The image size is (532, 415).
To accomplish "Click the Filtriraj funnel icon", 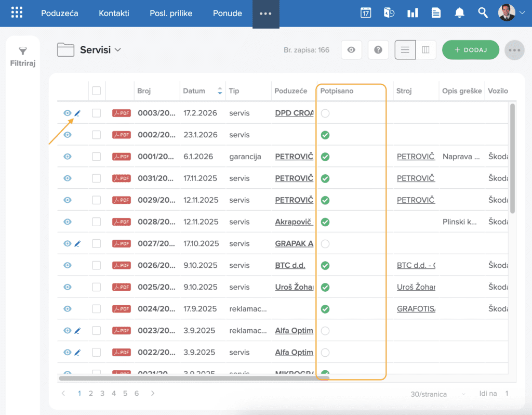I will click(23, 51).
